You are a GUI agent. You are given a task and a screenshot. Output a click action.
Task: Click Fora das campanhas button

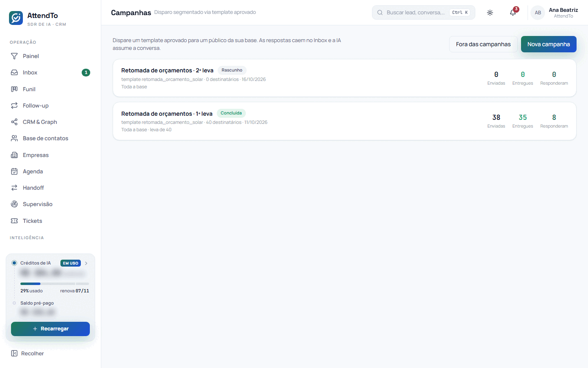click(x=483, y=44)
